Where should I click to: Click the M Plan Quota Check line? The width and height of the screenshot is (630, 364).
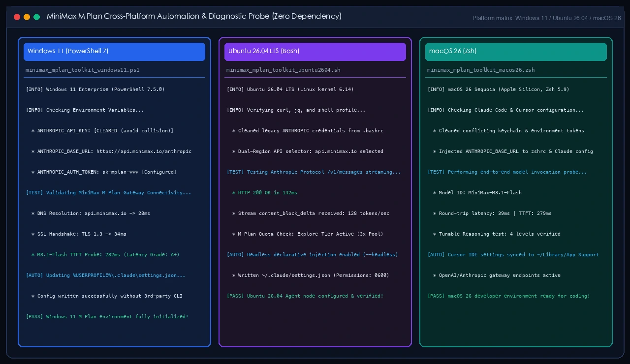(x=308, y=234)
